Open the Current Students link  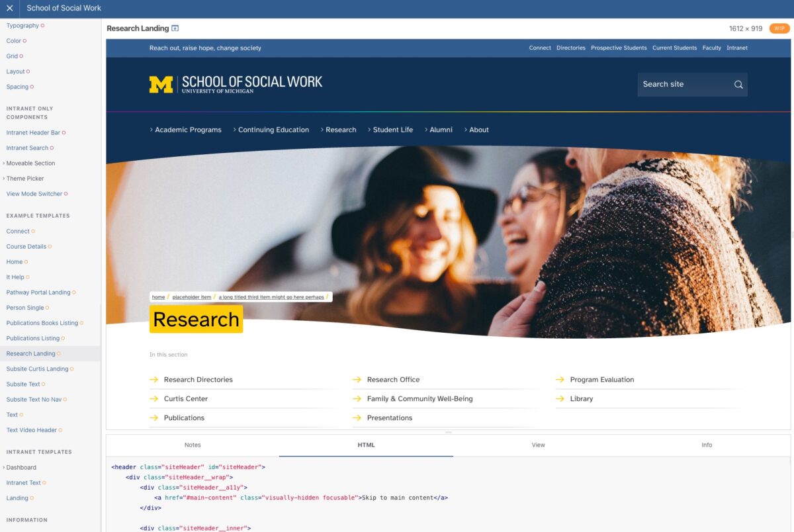[674, 48]
